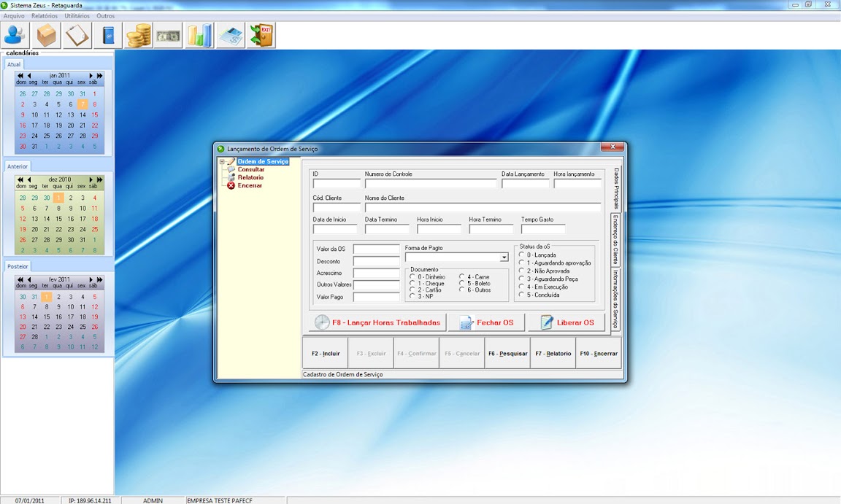Click F8 - Lançar Horas Trabalhadas button
Screen dimensions: 841x504
[x=377, y=322]
